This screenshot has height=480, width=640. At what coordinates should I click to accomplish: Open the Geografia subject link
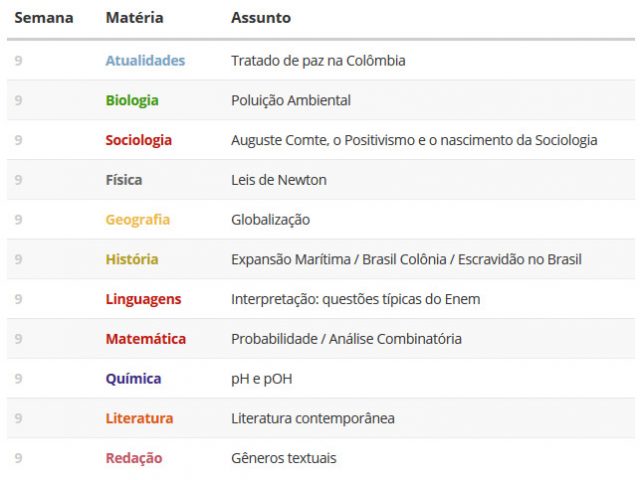138,220
